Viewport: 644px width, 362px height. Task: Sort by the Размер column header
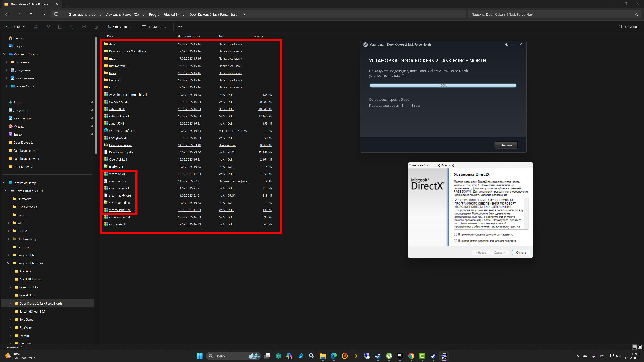pos(262,36)
